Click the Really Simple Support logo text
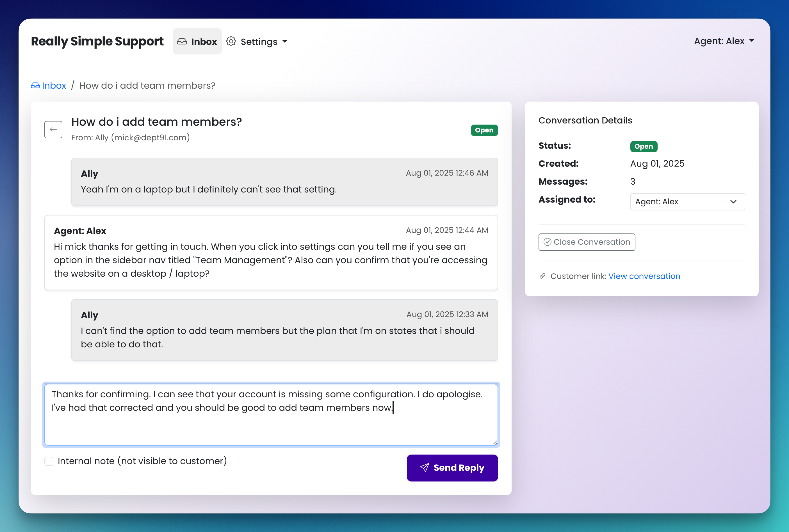This screenshot has width=789, height=532. (x=97, y=41)
